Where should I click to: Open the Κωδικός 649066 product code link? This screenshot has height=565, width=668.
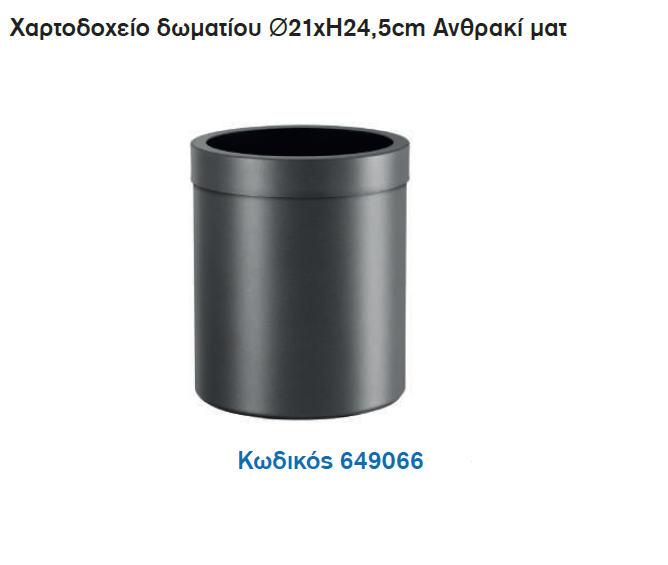(331, 461)
